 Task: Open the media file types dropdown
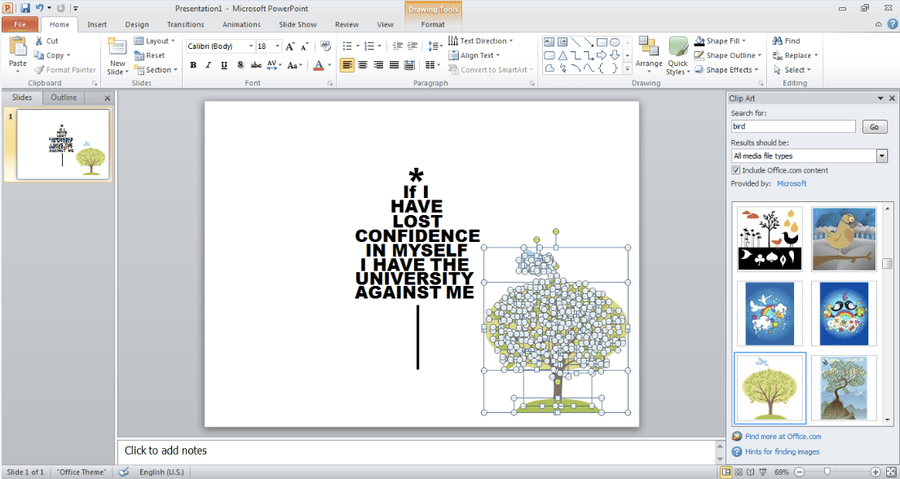(x=882, y=156)
